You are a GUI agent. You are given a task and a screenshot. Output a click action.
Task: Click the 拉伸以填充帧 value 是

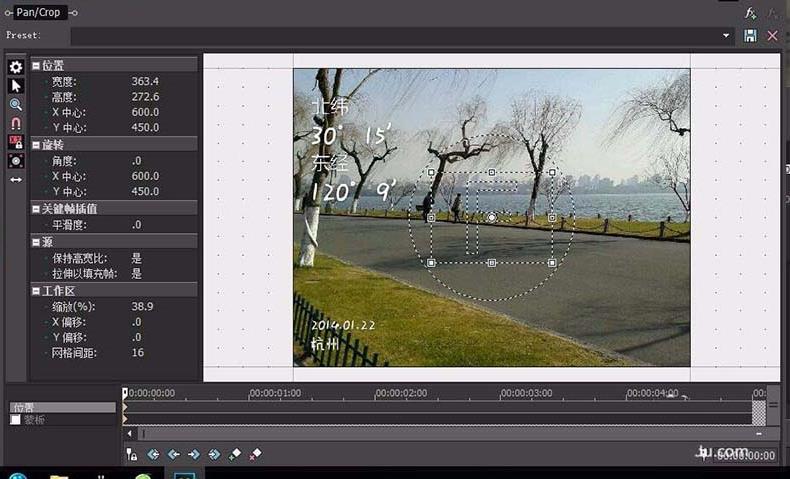pyautogui.click(x=137, y=274)
